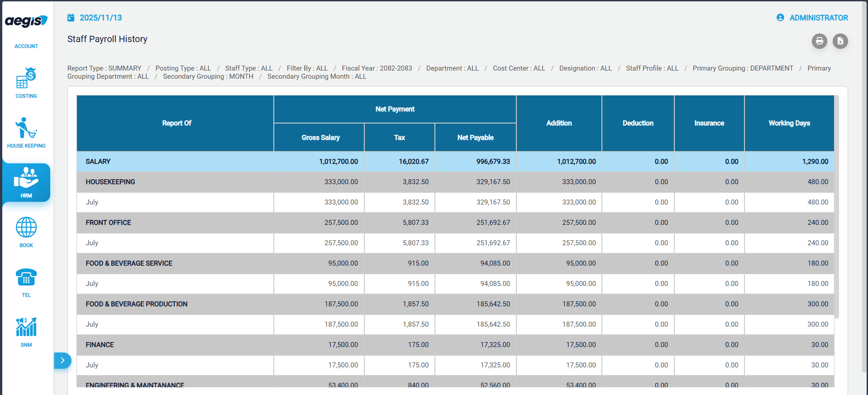This screenshot has width=868, height=395.
Task: Click the Aegis logo
Action: (x=26, y=21)
